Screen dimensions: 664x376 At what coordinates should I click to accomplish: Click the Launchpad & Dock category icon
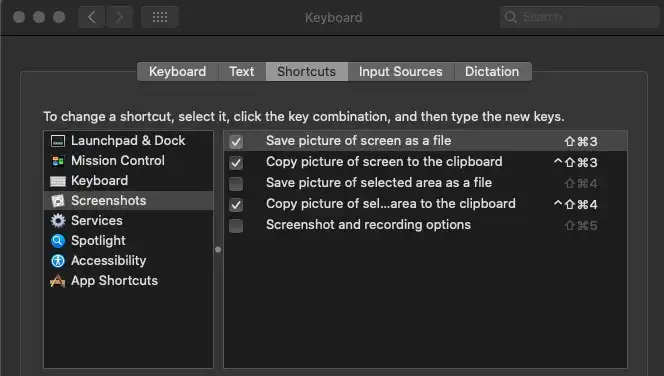click(58, 141)
